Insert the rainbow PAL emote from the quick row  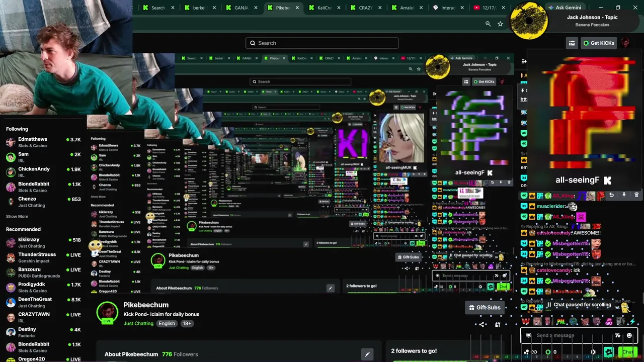(x=560, y=321)
